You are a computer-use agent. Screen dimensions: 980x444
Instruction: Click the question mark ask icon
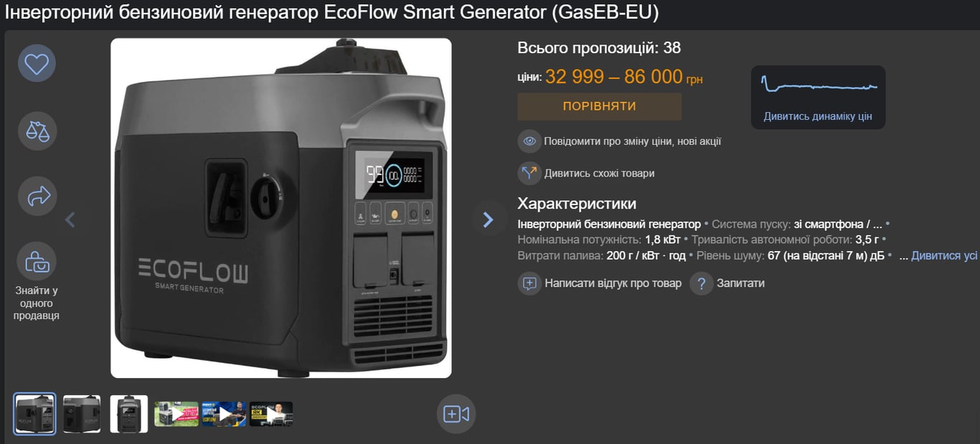pos(702,283)
